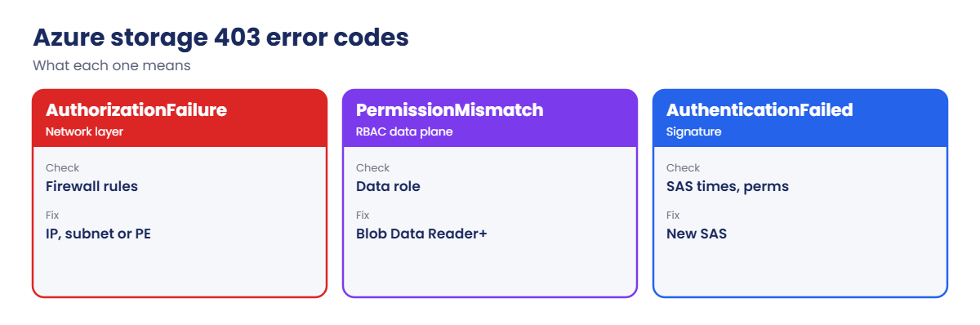Image resolution: width=980 pixels, height=325 pixels.
Task: Click the AuthorizationFailure card heading
Action: [x=136, y=109]
